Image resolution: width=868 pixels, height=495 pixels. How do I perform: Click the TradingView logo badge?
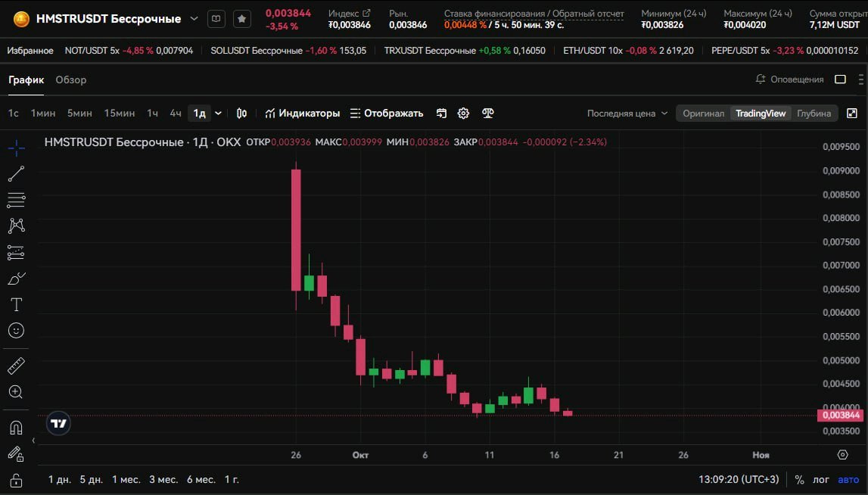[58, 424]
